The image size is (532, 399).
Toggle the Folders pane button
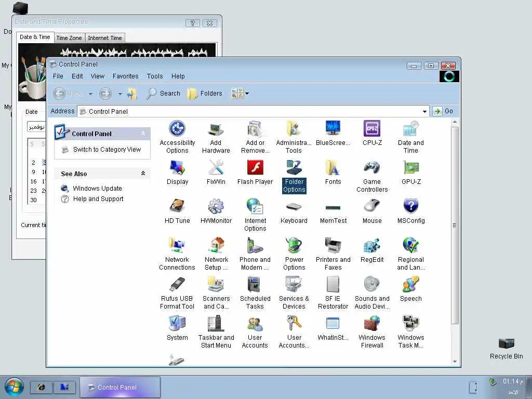205,94
